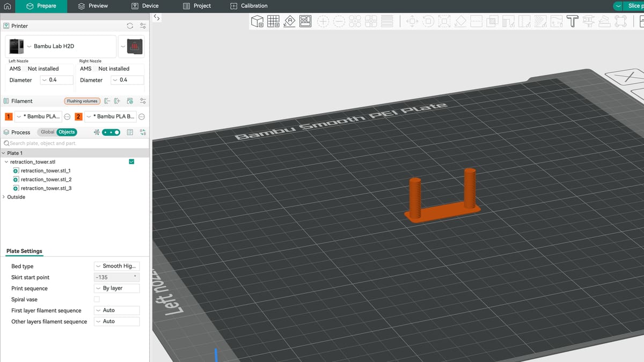Image resolution: width=644 pixels, height=362 pixels.
Task: Click the home icon in the top bar
Action: pos(6,6)
